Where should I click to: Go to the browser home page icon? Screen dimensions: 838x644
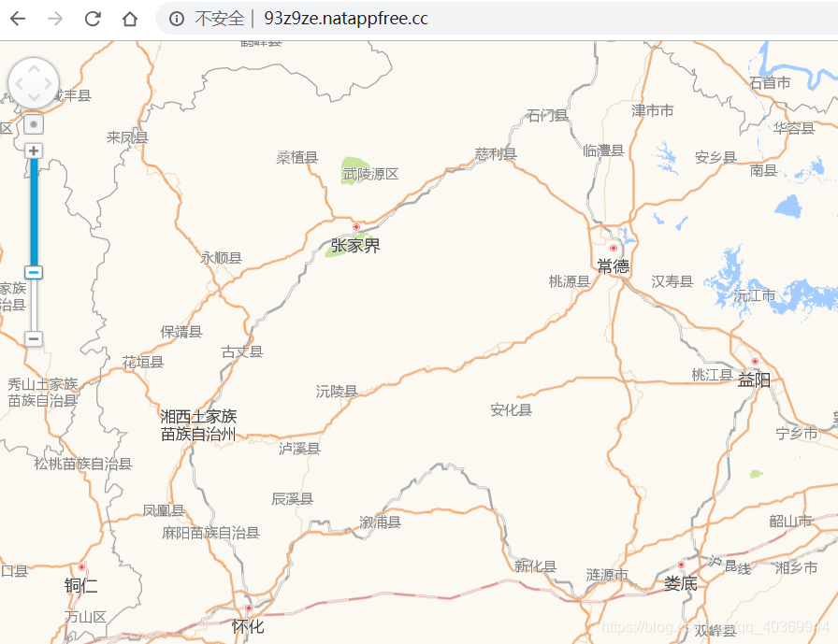click(x=130, y=19)
